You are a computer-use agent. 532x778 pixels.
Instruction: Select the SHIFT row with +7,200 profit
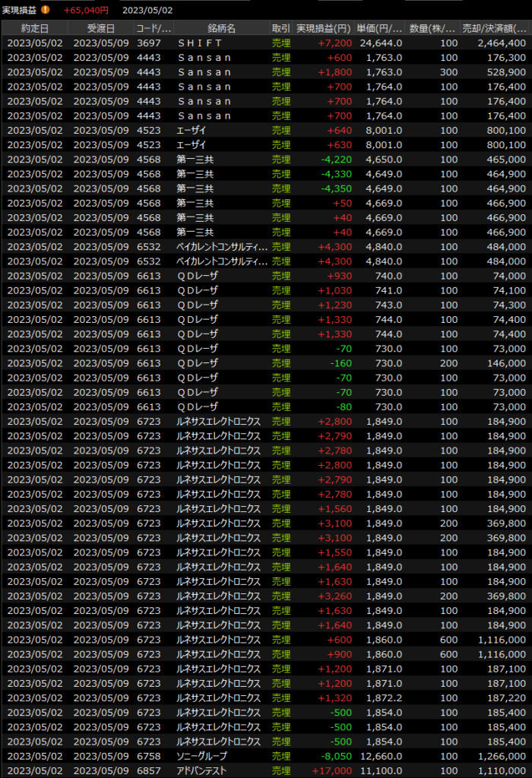tap(266, 43)
